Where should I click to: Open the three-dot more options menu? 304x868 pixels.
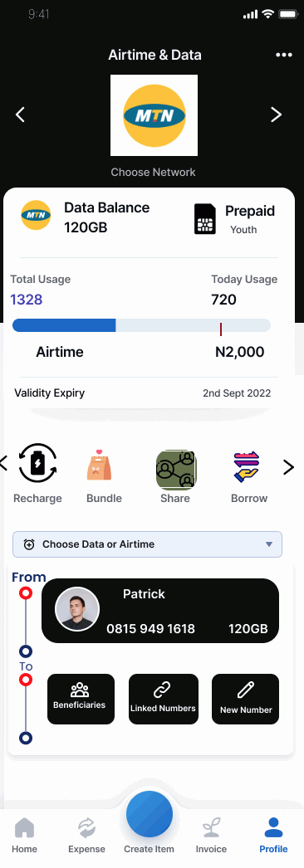tap(283, 55)
